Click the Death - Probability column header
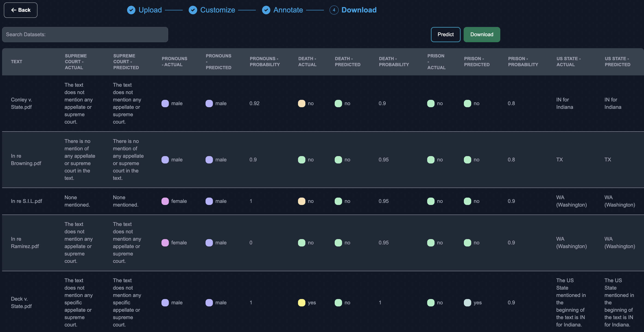644x332 pixels. [394, 62]
